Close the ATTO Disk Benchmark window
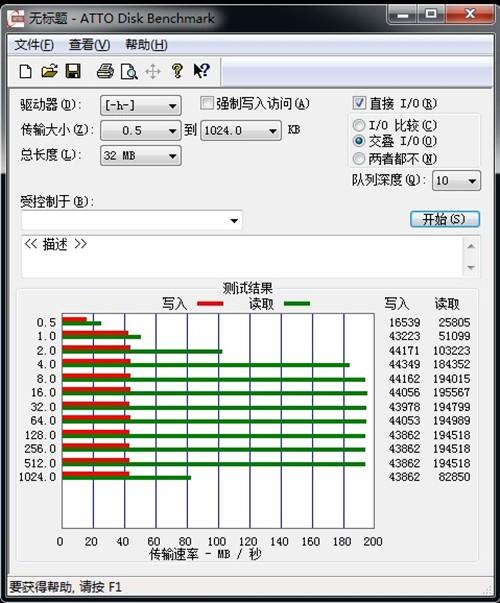Image resolution: width=500 pixels, height=603 pixels. (x=469, y=15)
